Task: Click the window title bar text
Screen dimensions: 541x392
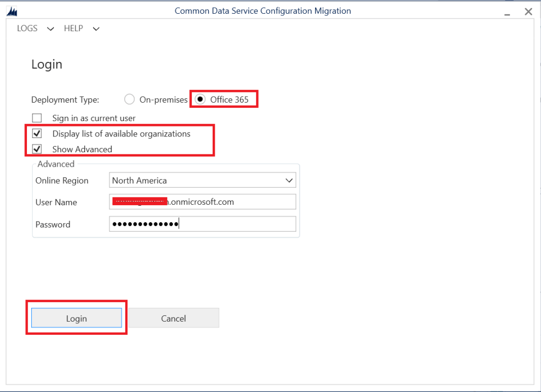Action: pos(262,11)
